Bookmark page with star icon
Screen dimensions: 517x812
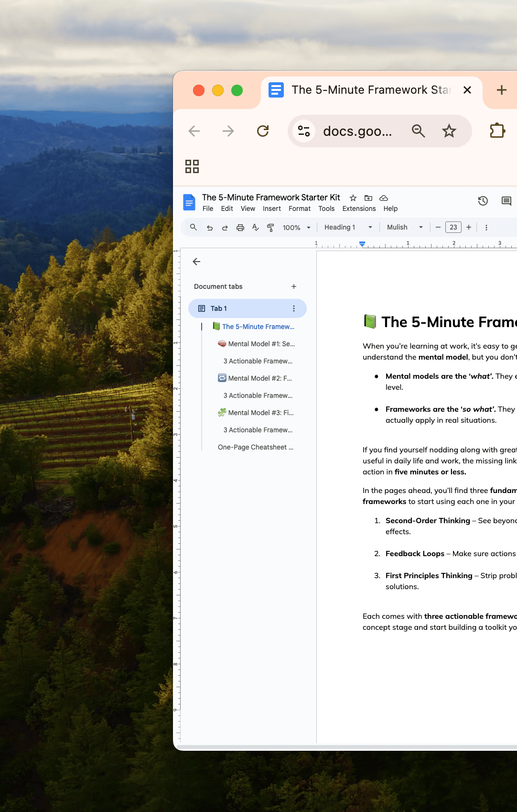coord(449,131)
